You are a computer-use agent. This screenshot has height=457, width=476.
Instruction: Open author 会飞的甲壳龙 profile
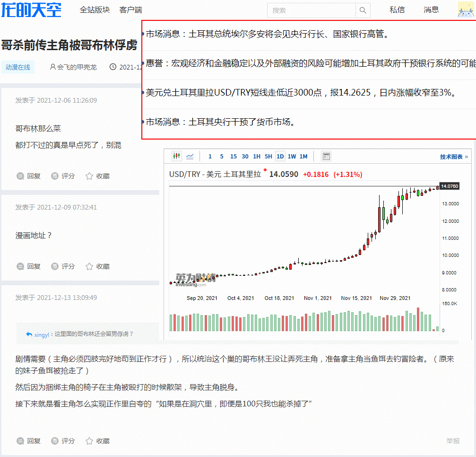(77, 67)
